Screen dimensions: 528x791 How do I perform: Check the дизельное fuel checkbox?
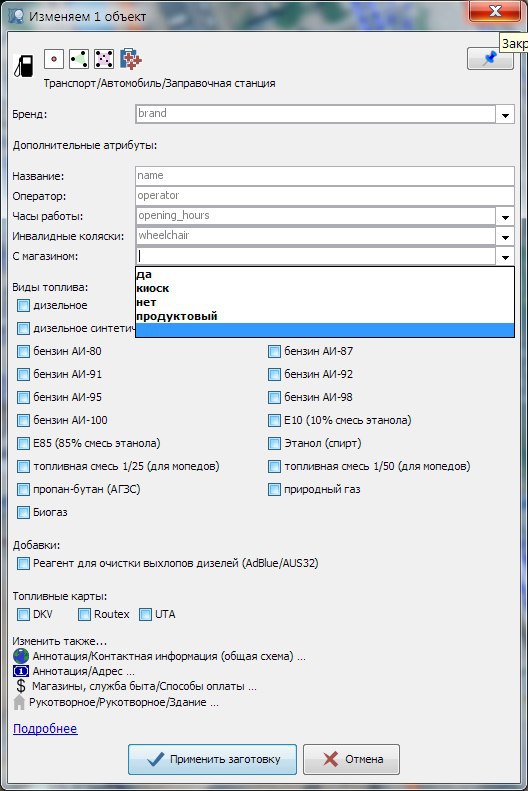click(23, 306)
